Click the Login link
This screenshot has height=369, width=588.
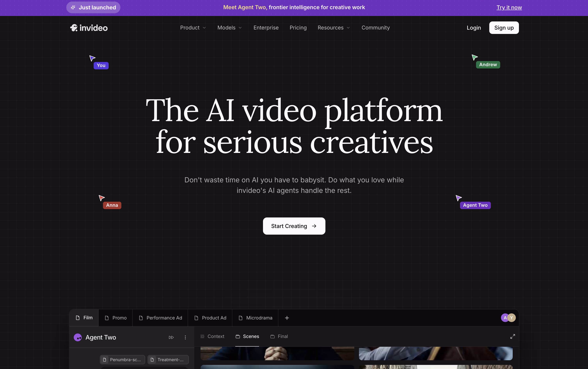pyautogui.click(x=473, y=28)
